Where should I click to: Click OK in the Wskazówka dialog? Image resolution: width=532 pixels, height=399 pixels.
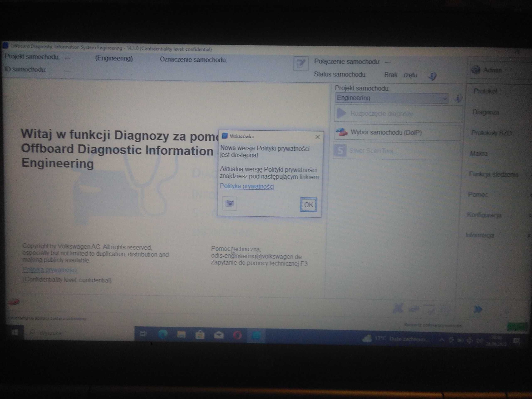(309, 205)
